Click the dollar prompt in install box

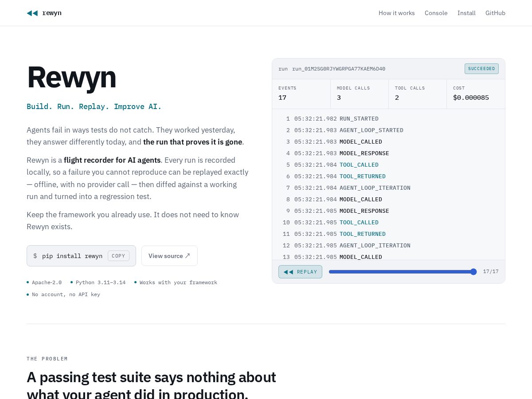click(35, 256)
